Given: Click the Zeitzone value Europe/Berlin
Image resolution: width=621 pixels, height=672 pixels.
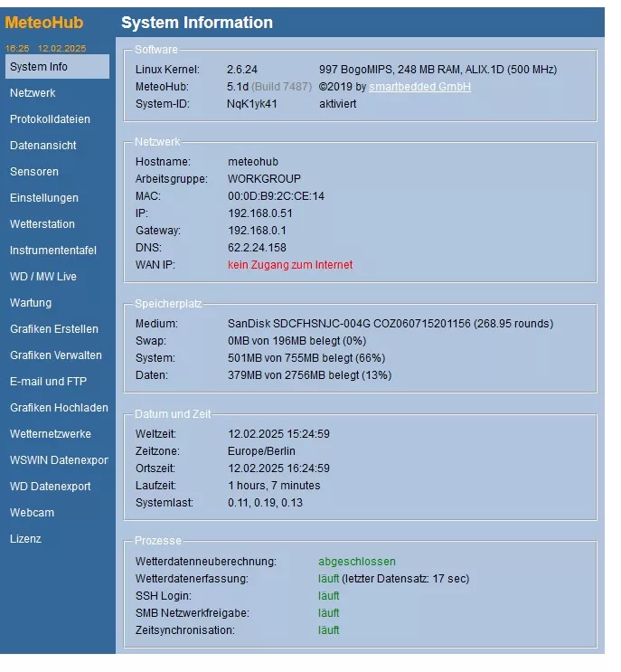Looking at the screenshot, I should (261, 450).
